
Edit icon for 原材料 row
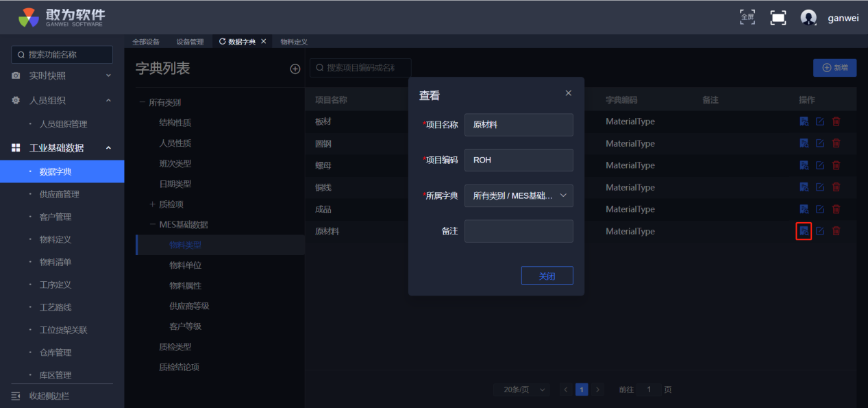click(x=820, y=231)
